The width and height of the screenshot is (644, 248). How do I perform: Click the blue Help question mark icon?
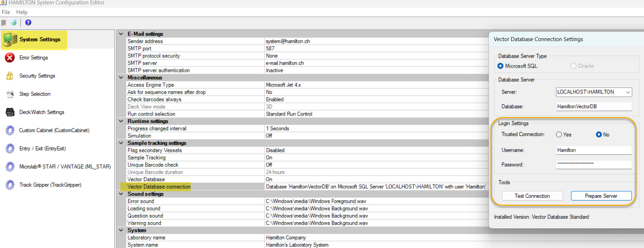tap(28, 23)
